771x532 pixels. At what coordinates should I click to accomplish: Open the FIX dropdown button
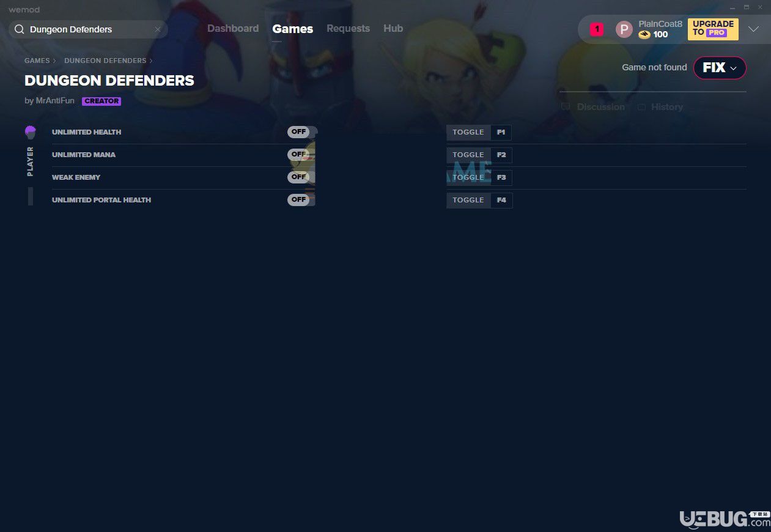(x=720, y=67)
